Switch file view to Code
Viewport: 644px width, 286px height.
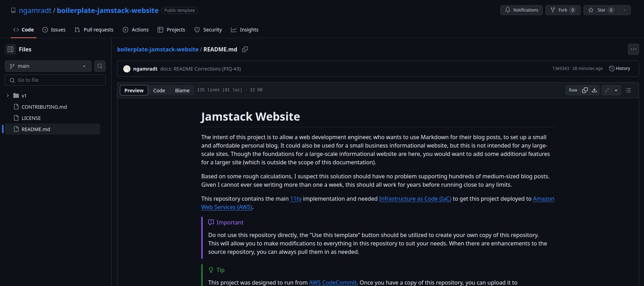click(159, 90)
